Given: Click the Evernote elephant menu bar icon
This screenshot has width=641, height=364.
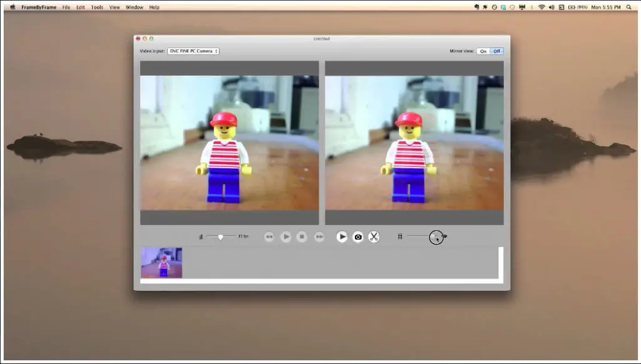Looking at the screenshot, I should click(476, 7).
